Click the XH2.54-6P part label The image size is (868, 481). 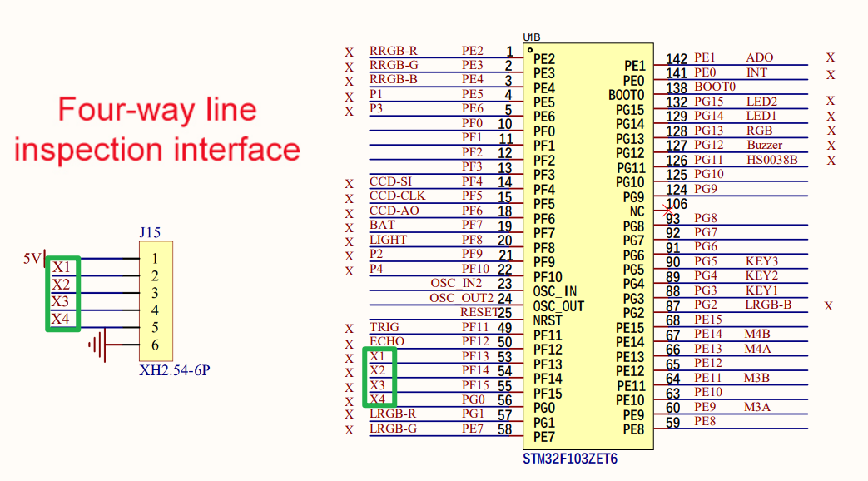click(175, 370)
